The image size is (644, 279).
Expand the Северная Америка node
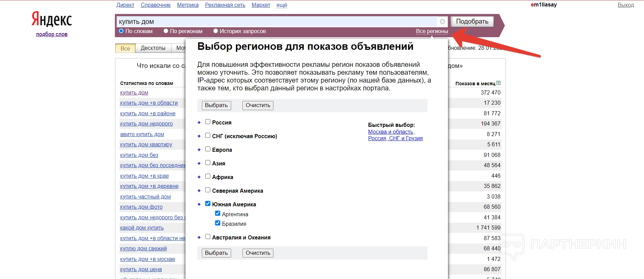[199, 191]
